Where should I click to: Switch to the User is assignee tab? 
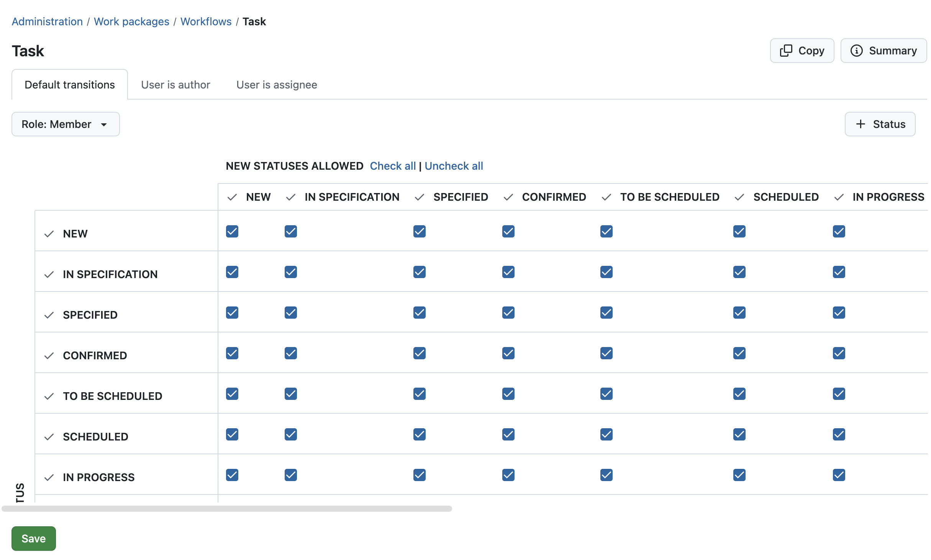pyautogui.click(x=277, y=85)
